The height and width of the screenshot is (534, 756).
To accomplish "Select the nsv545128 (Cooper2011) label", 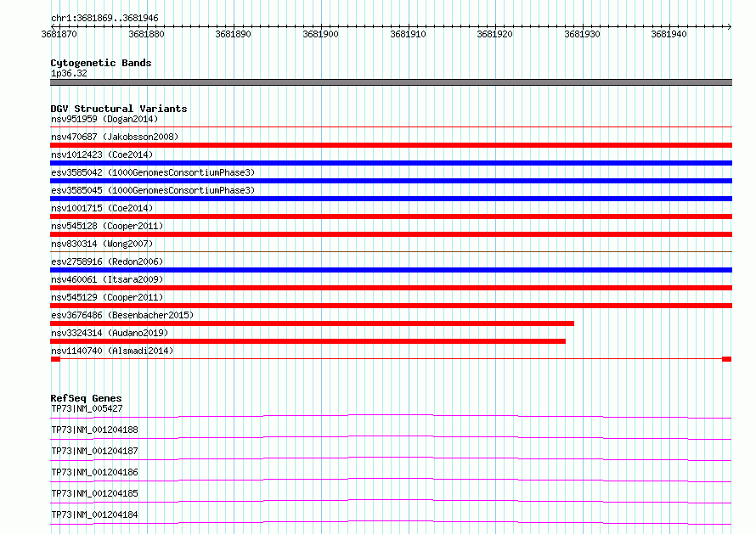I will tap(107, 226).
